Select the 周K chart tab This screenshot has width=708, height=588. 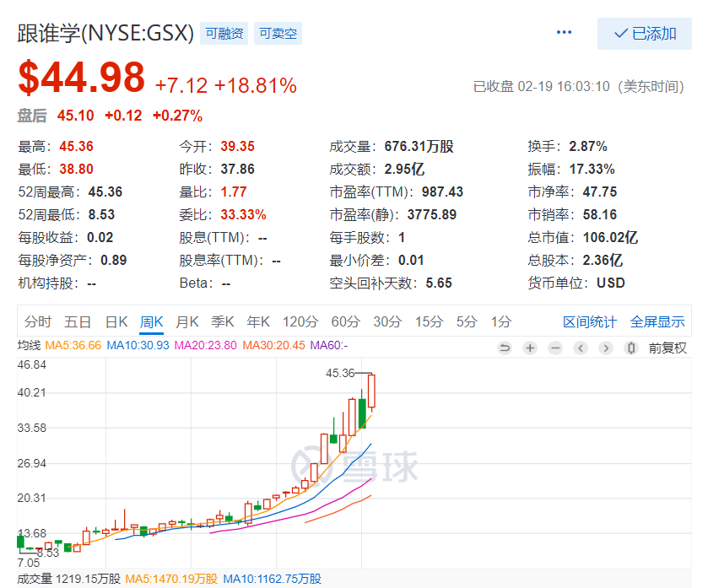tap(151, 321)
